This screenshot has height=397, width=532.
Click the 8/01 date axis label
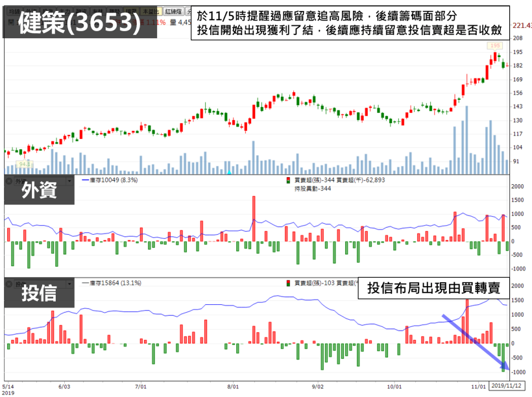(233, 387)
